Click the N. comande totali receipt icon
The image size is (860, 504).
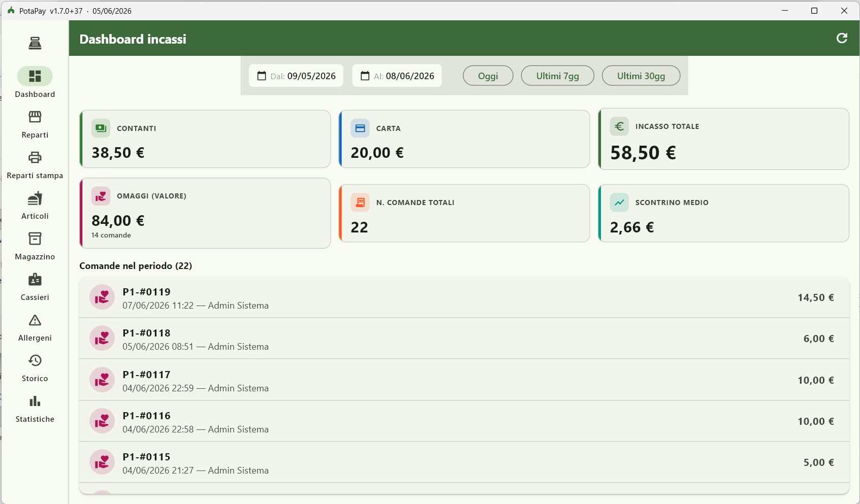[x=360, y=202]
